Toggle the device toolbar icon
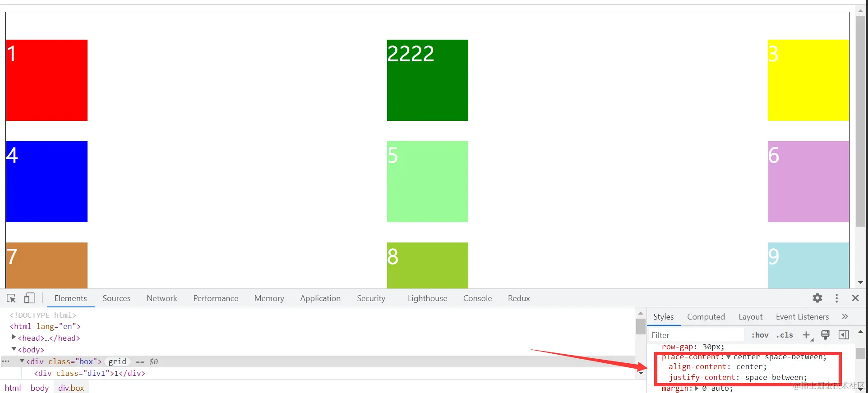Screen dimensions: 868x393 coord(29,298)
